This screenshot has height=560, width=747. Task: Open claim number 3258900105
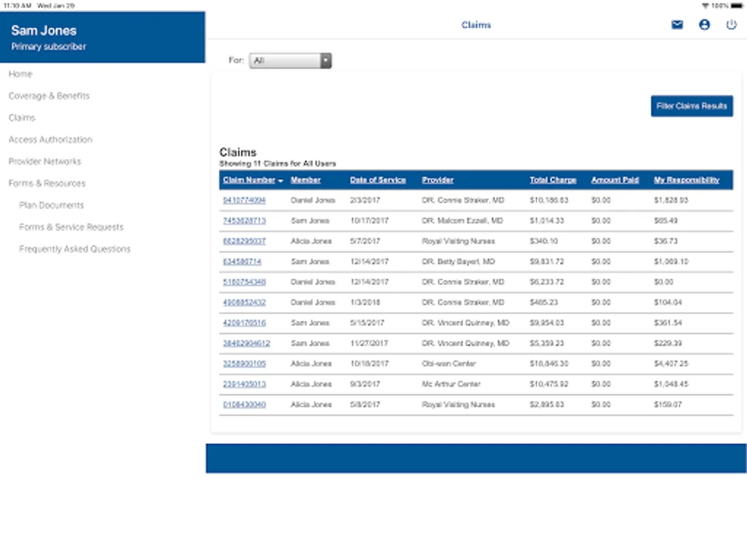click(x=244, y=363)
